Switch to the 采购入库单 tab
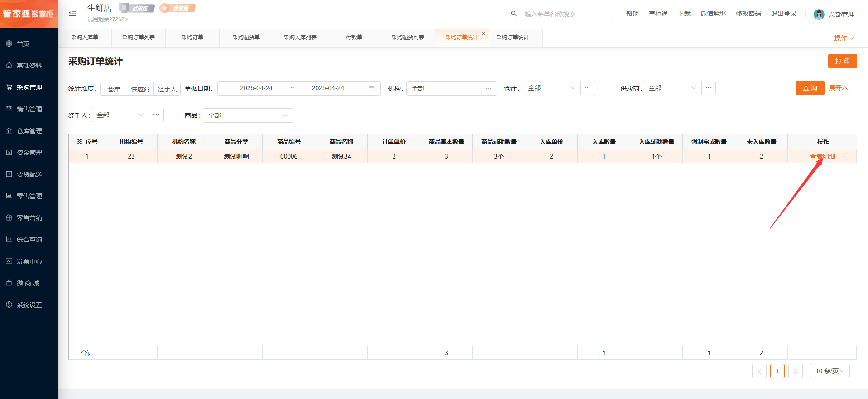The height and width of the screenshot is (399, 868). click(x=85, y=38)
